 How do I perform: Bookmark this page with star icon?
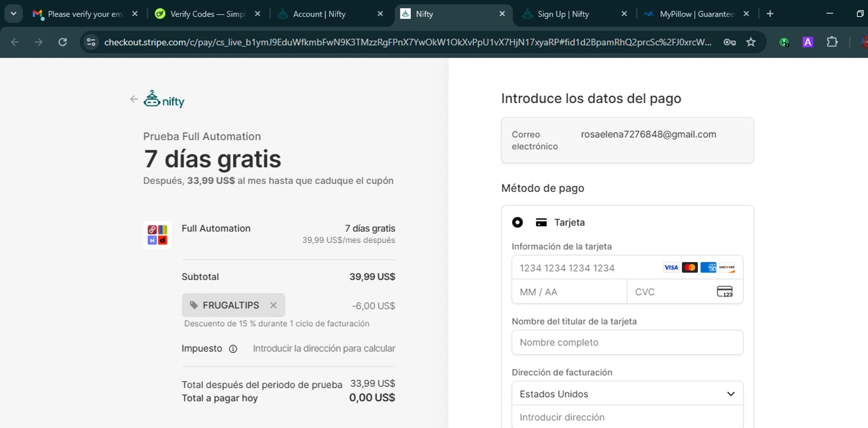tap(751, 42)
